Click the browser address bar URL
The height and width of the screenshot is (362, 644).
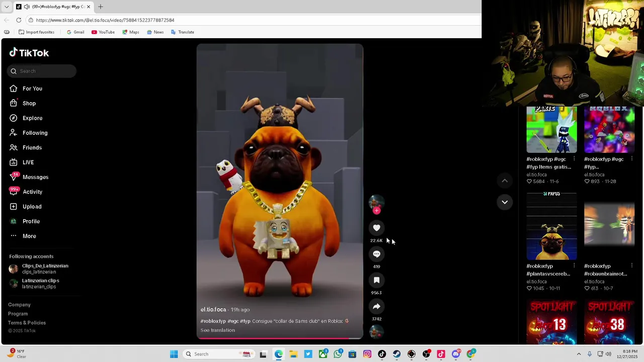(105, 20)
